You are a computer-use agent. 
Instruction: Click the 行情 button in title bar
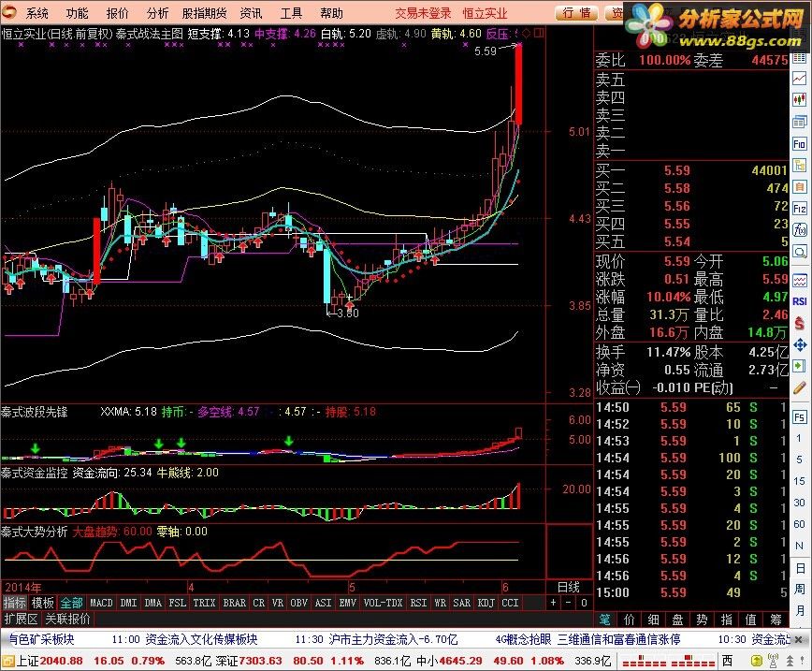576,13
